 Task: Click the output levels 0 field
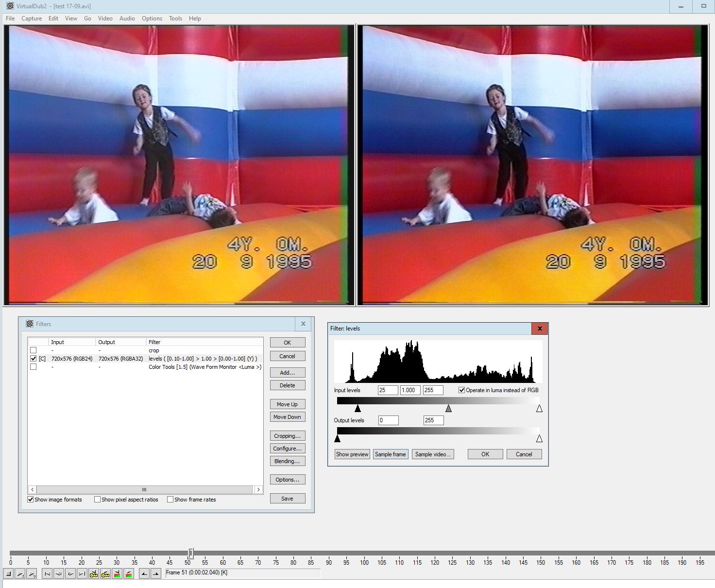(389, 420)
